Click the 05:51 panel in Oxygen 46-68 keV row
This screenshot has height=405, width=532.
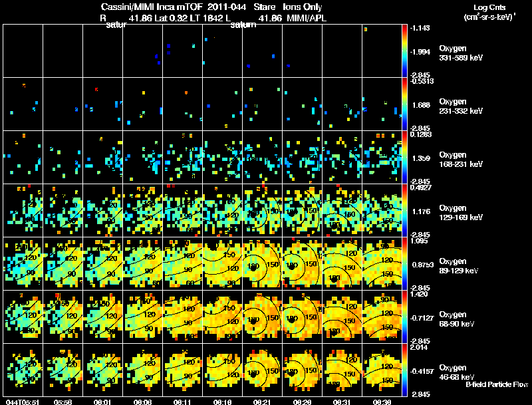coord(23,370)
